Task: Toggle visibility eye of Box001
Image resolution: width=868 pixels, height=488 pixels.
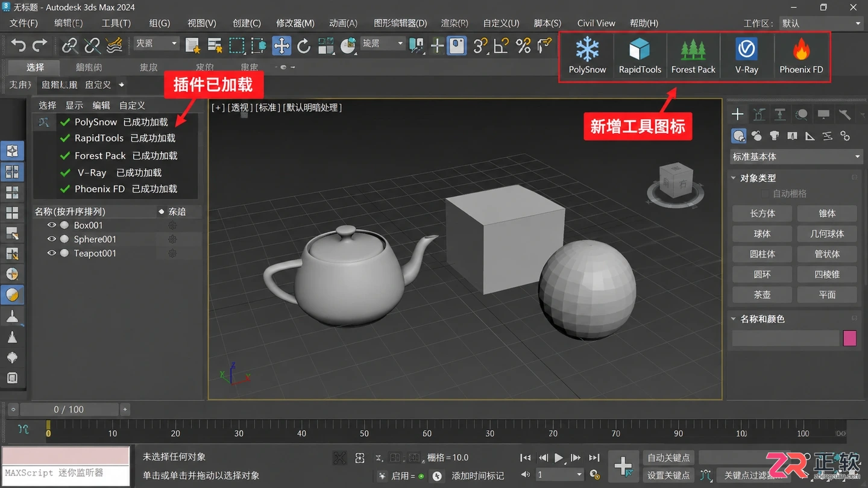Action: coord(52,225)
